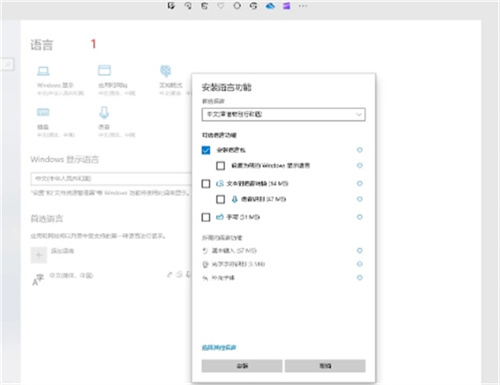
Task: Click info circle beside text-to-speech row
Action: point(360,183)
